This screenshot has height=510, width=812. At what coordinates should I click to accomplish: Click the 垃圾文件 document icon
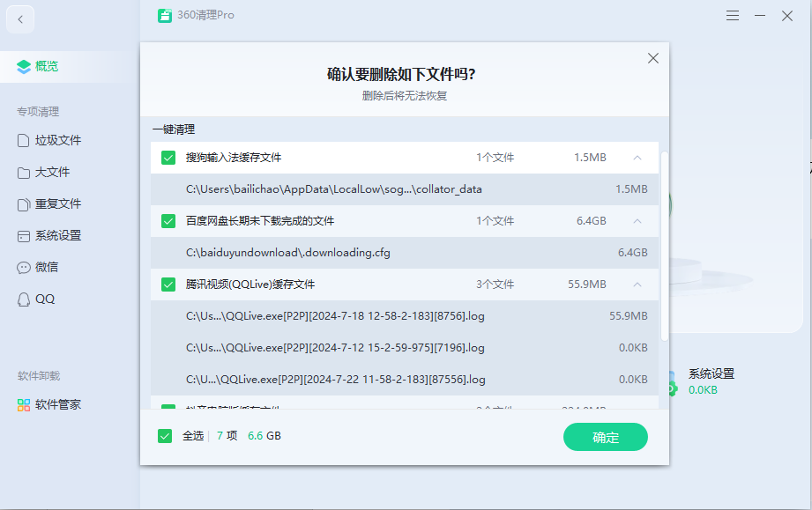[23, 140]
